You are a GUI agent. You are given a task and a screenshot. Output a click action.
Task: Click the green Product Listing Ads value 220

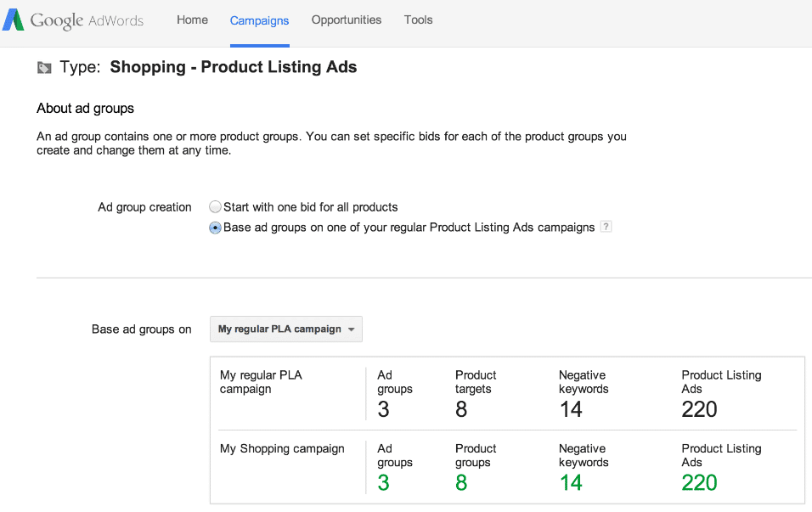point(700,483)
